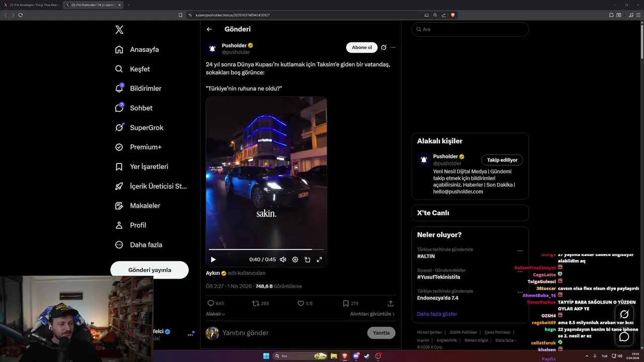Open File Explorer from the taskbar
The height and width of the screenshot is (362, 644).
click(334, 356)
